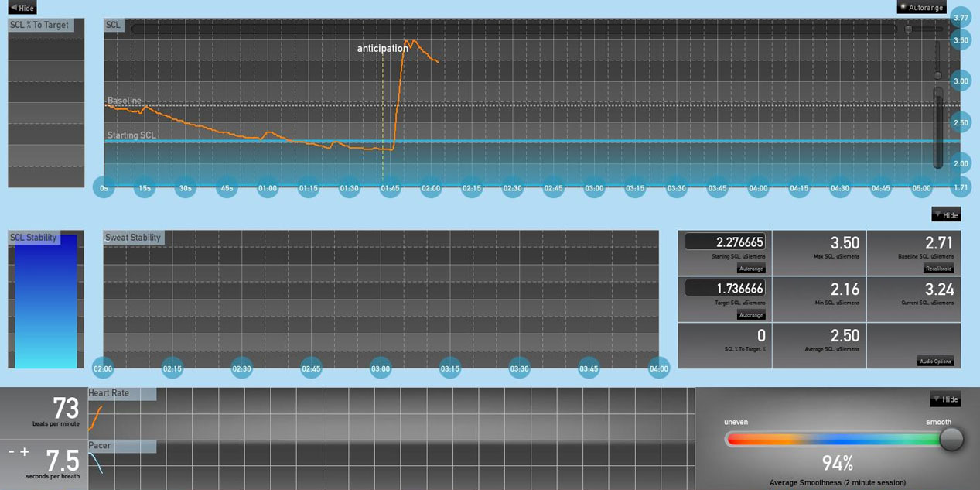980x490 pixels.
Task: Open the Audio Options
Action: coord(937,361)
